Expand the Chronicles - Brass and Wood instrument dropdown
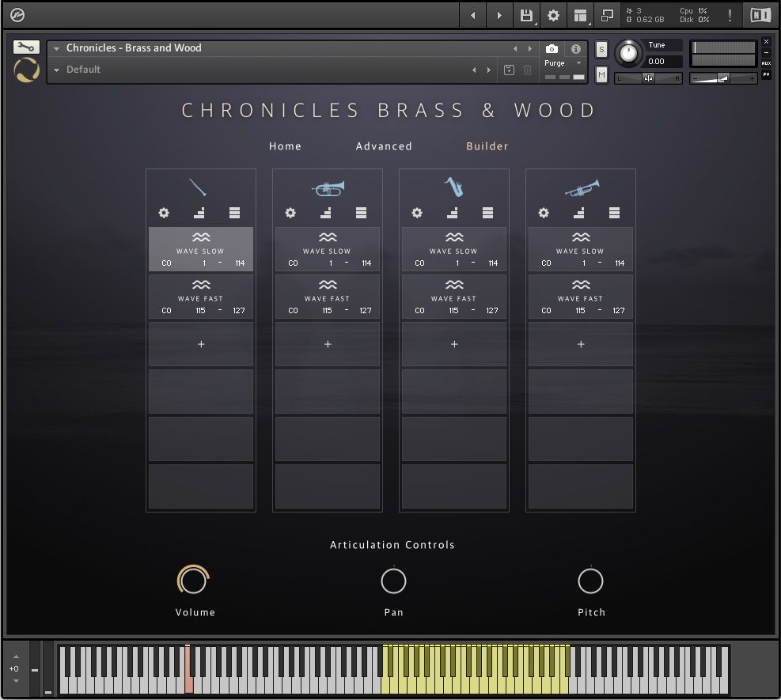The image size is (781, 700). click(56, 48)
